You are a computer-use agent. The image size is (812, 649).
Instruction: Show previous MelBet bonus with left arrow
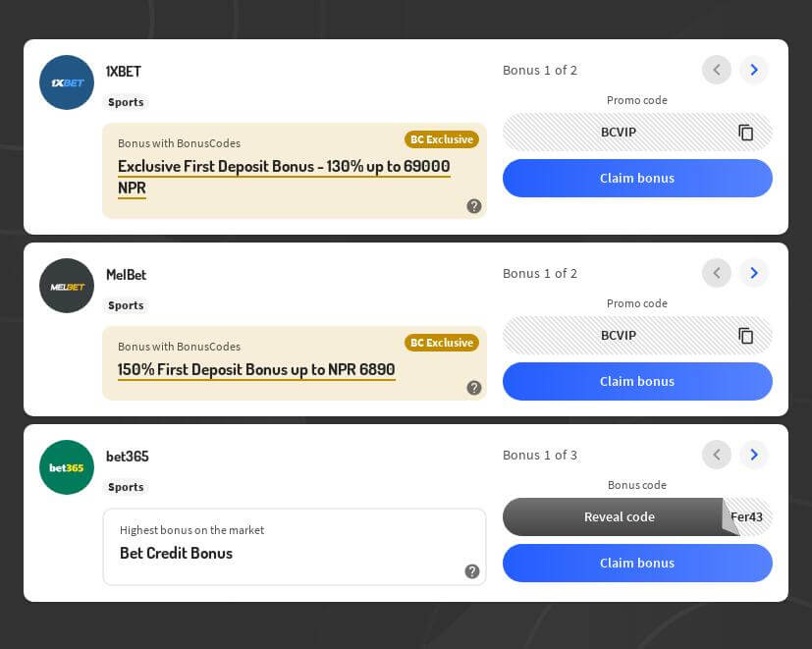(x=717, y=273)
